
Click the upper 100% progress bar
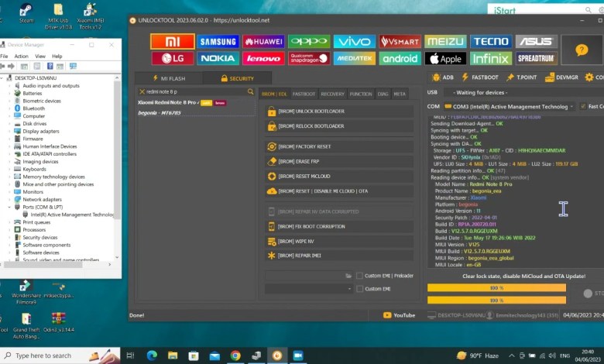coord(496,288)
